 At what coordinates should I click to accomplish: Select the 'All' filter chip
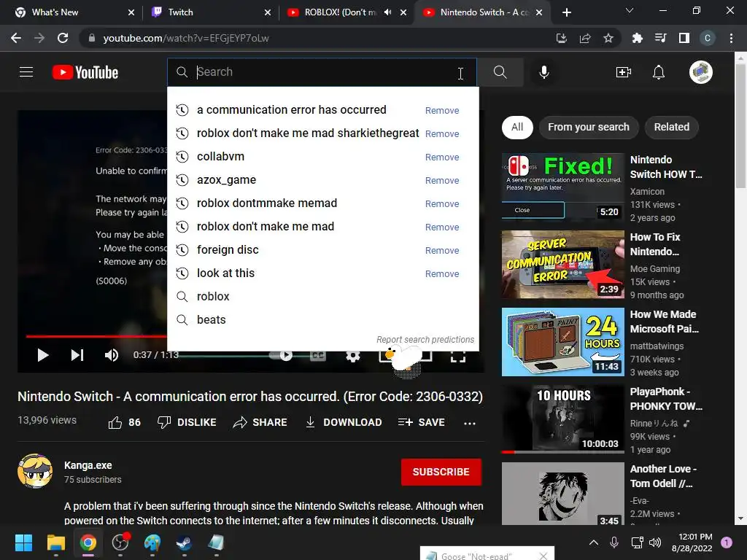[517, 127]
